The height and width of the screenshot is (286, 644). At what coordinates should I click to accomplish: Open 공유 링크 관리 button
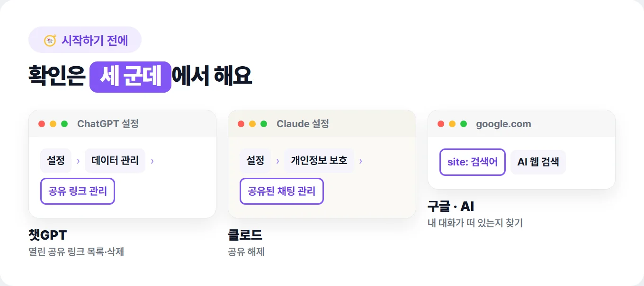78,191
